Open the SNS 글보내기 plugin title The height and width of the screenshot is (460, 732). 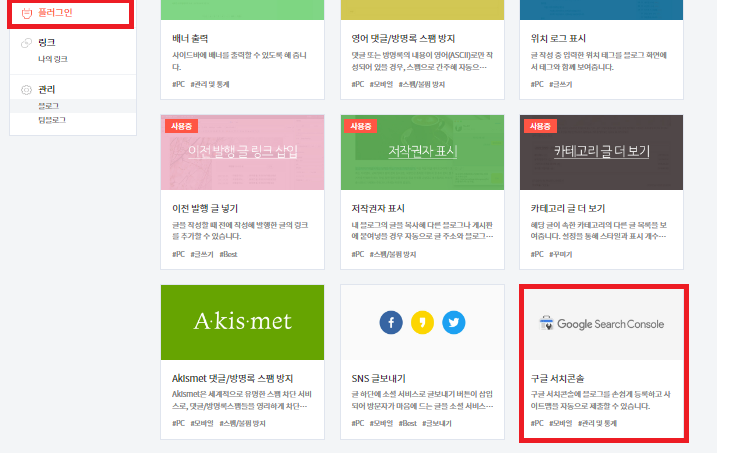379,378
